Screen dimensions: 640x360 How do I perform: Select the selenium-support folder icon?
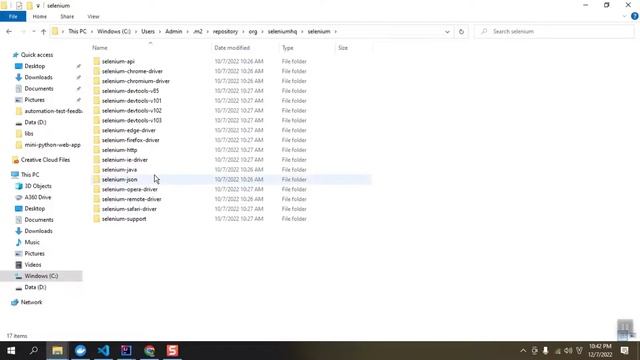96,219
